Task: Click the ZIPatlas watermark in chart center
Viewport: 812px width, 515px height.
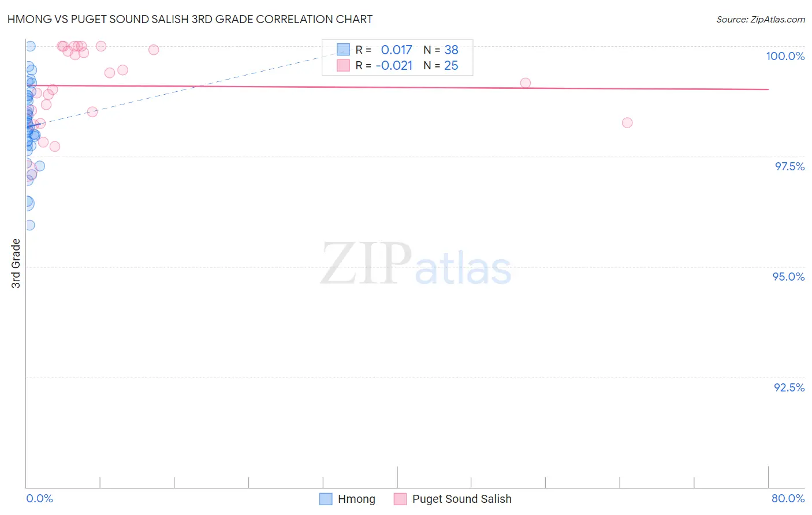Action: point(416,264)
